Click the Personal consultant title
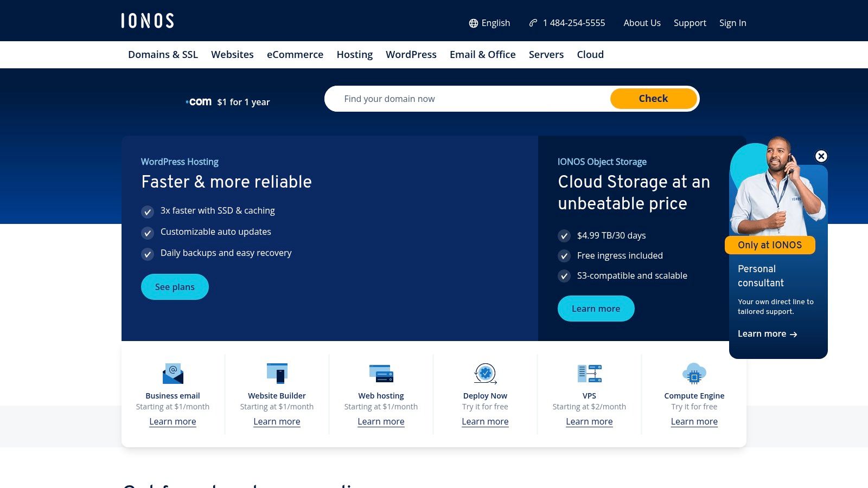This screenshot has height=488, width=868. click(761, 275)
